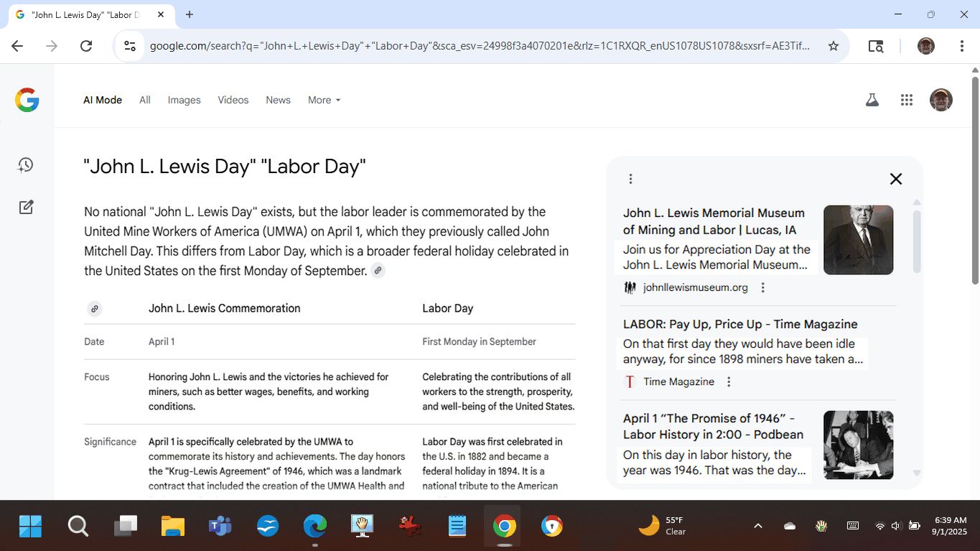The width and height of the screenshot is (980, 551).
Task: Switch to the News tab
Action: coord(278,101)
